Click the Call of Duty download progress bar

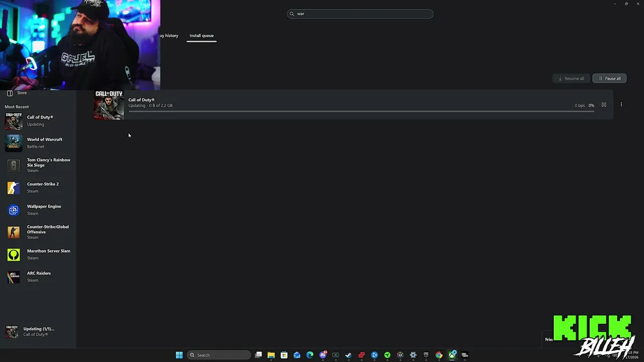(x=361, y=112)
